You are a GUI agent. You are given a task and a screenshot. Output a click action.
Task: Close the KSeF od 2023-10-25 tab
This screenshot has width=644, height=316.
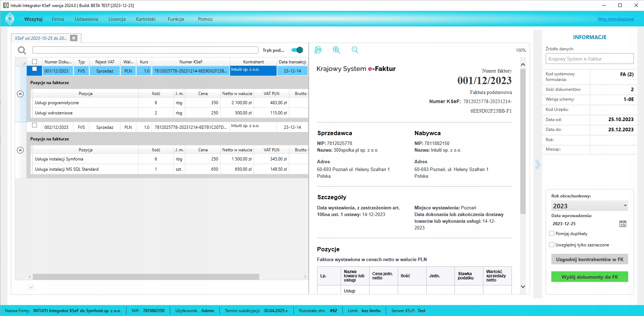point(74,38)
